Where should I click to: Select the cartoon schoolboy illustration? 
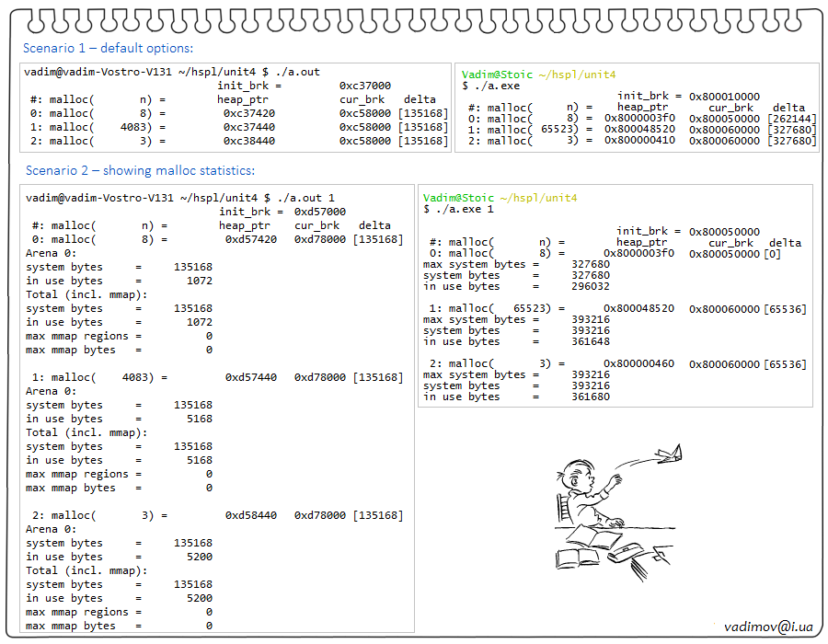point(612,515)
